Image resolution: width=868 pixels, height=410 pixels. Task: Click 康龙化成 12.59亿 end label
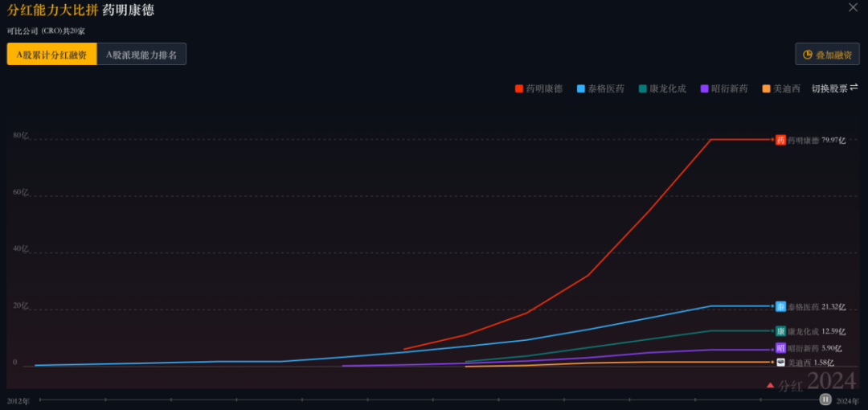817,332
